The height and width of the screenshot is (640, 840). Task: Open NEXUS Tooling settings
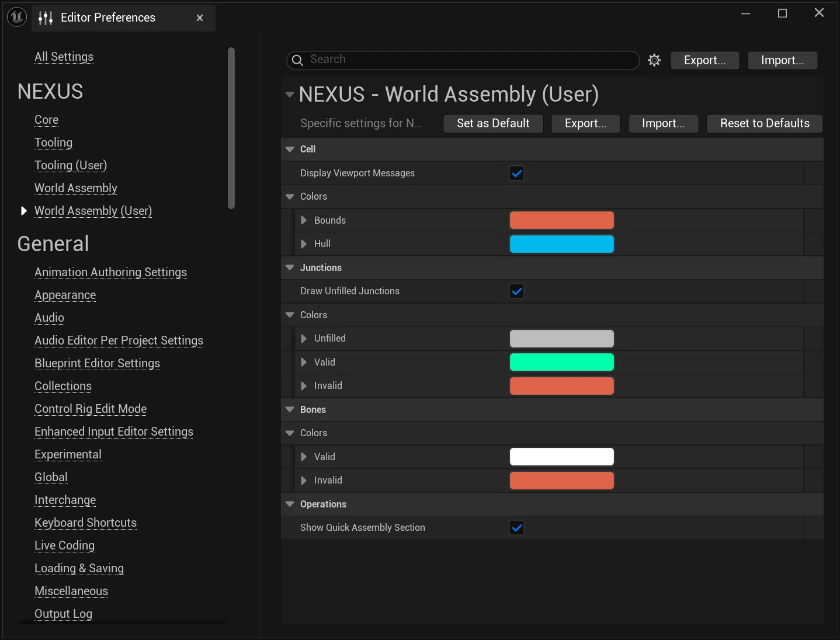coord(54,142)
